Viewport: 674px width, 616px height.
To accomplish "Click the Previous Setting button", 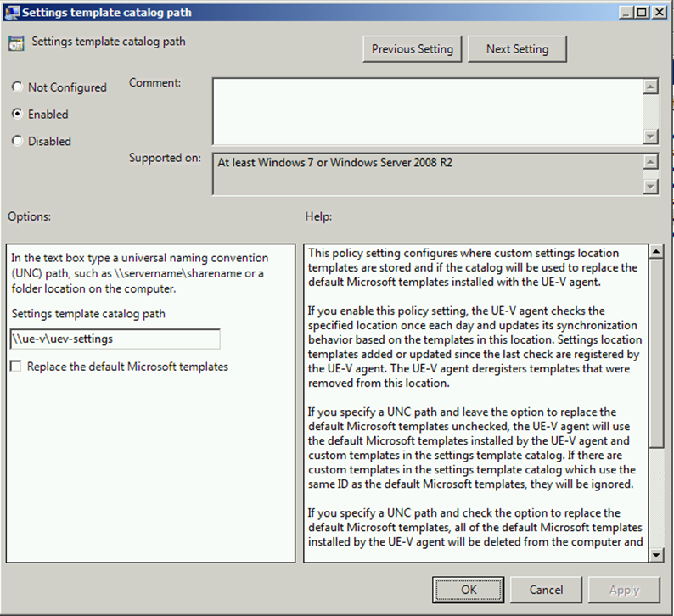I will [413, 49].
